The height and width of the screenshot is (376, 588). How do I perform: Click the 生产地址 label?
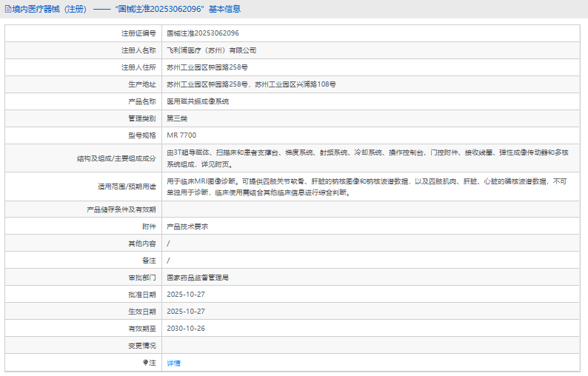tap(142, 84)
